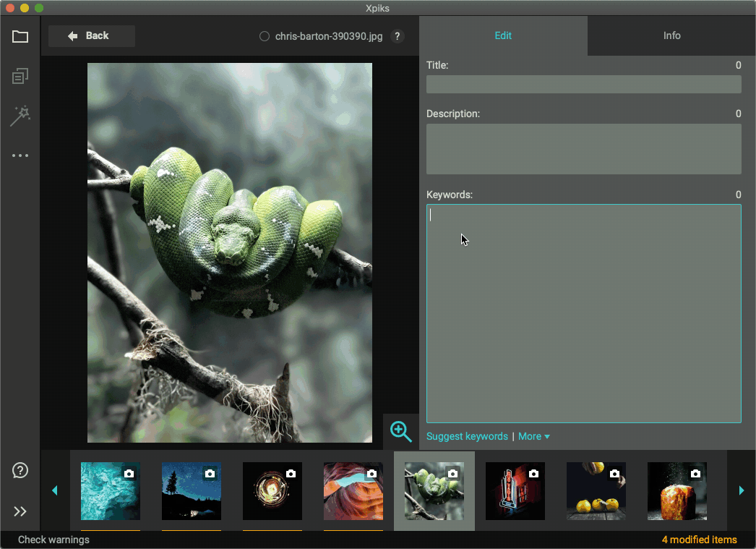Open the More dropdown below keywords
Screen dimensions: 756x549
[x=533, y=436]
